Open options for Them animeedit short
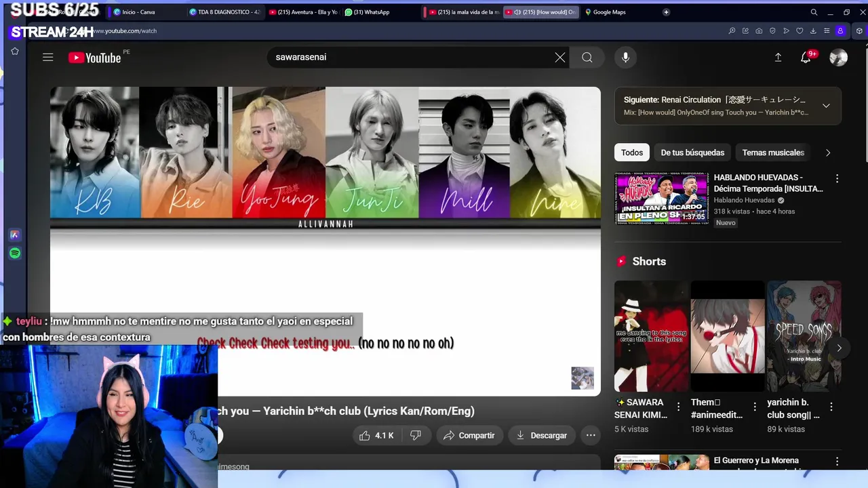 (755, 407)
